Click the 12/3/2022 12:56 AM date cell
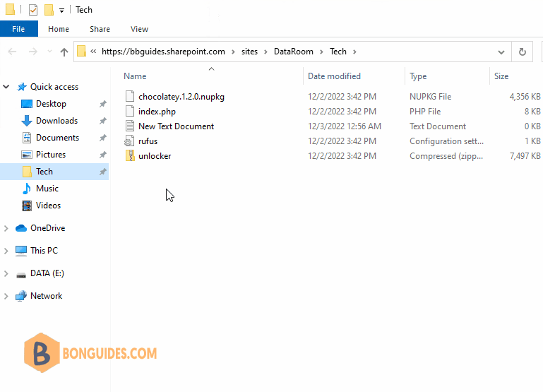Viewport: 543px width, 392px height. 345,126
